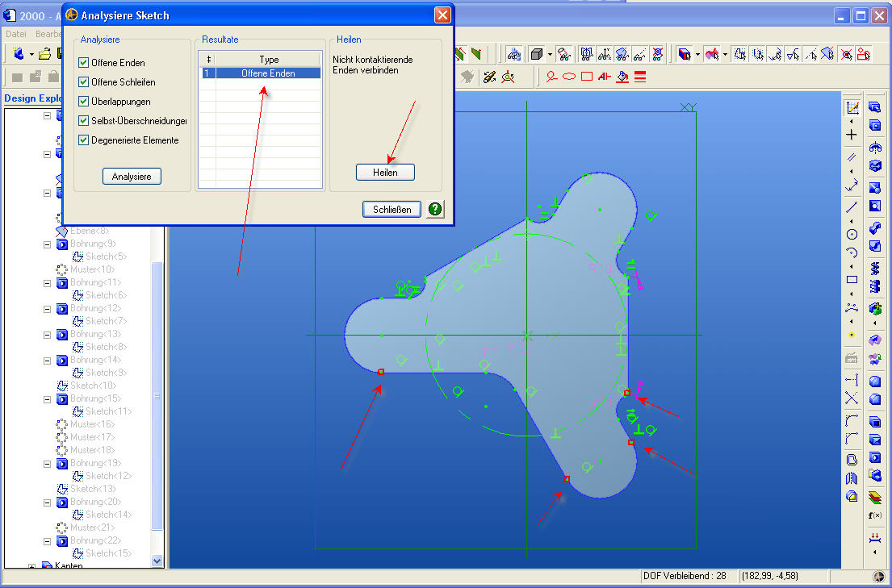Click the red-green layers stack icon
Viewport: 892px width, 588px height.
(x=875, y=498)
